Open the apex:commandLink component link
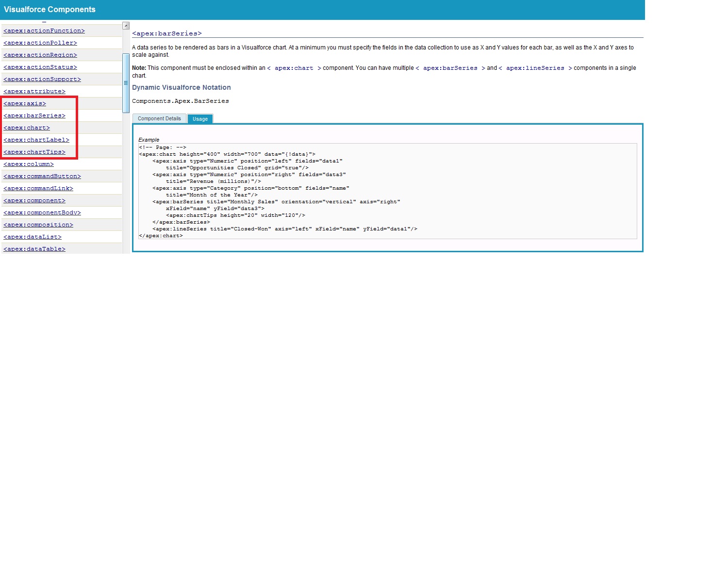Screen dimensions: 728x570 [38, 188]
